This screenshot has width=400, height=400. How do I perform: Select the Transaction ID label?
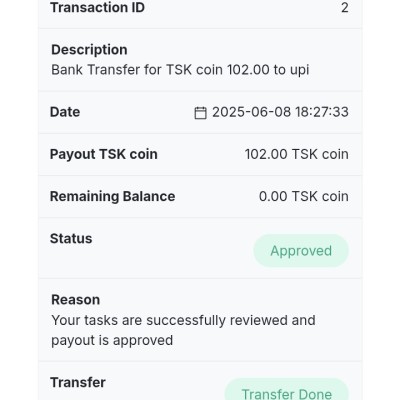(x=97, y=7)
